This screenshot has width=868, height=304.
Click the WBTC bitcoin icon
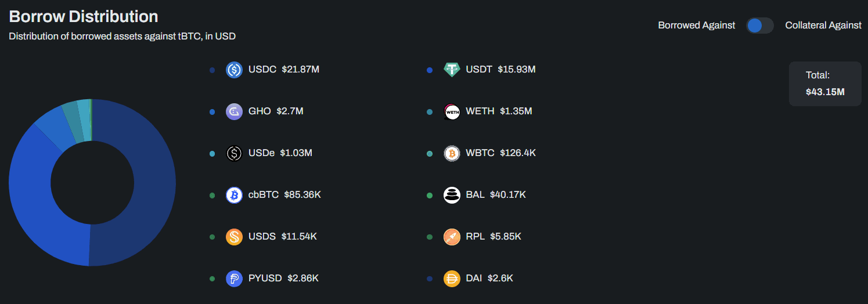(452, 153)
